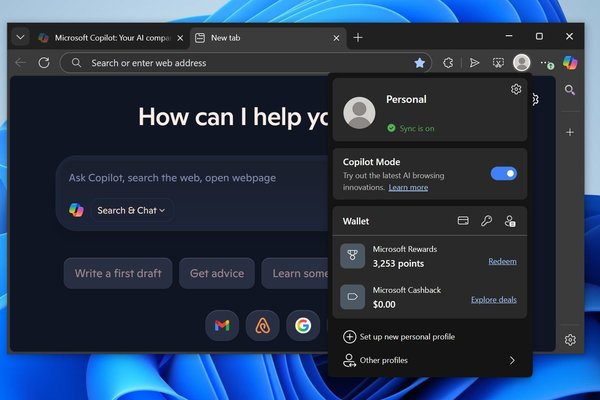Open the Search & Chat dropdown
The width and height of the screenshot is (600, 400).
coord(131,211)
